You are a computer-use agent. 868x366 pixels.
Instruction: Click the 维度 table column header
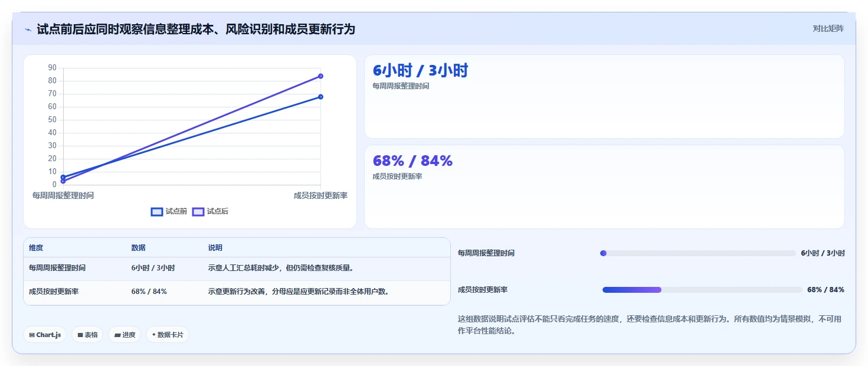click(x=36, y=248)
